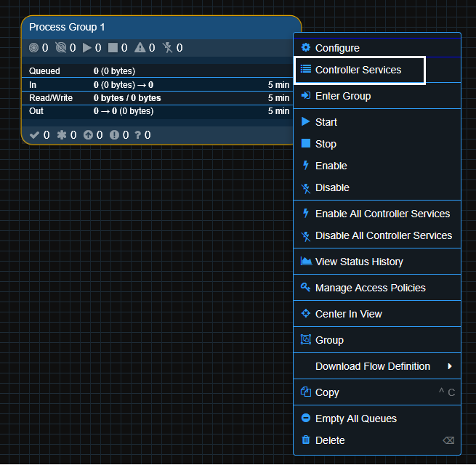Click the up-to-date checkmark icon on group
The width and height of the screenshot is (476, 465).
34,134
